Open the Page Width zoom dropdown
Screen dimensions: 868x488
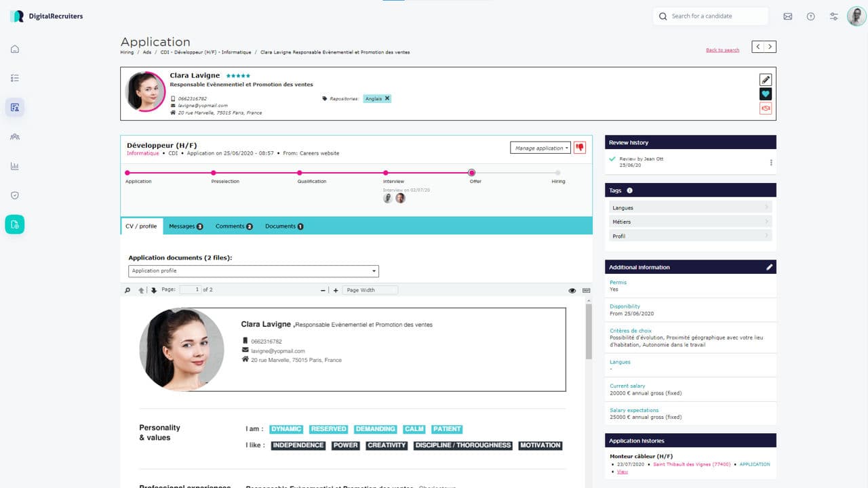coord(370,290)
